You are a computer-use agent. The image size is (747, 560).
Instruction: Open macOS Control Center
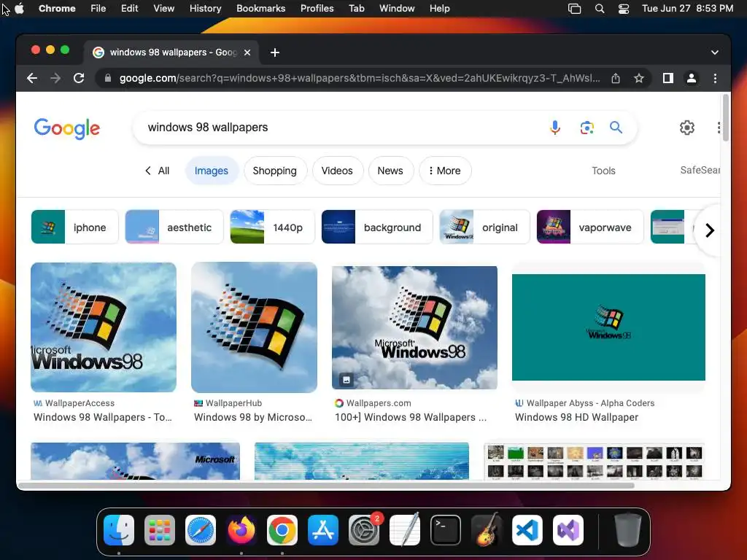[x=623, y=9]
